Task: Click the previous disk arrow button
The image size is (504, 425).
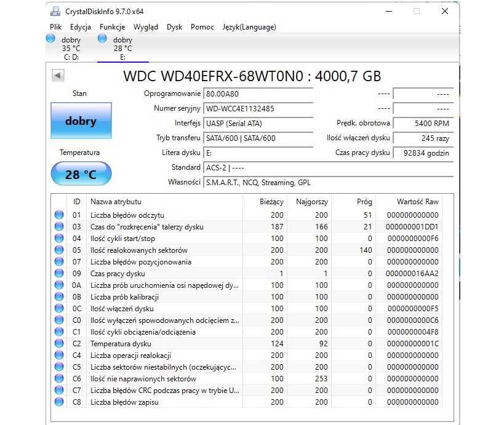Action: [x=58, y=76]
